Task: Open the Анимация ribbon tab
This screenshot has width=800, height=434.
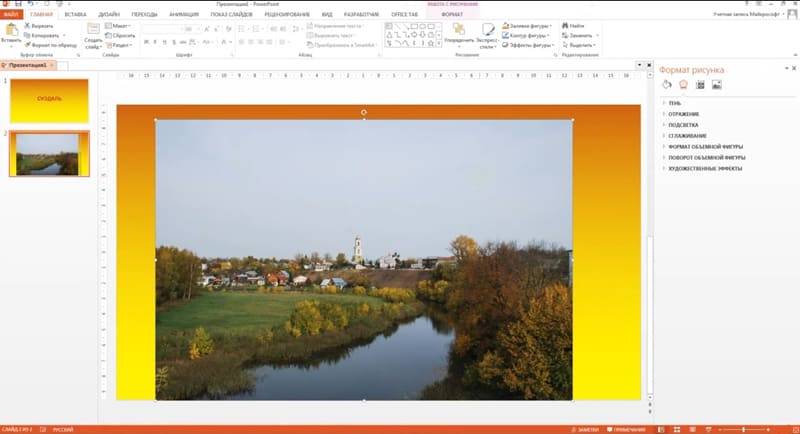Action: coord(184,14)
